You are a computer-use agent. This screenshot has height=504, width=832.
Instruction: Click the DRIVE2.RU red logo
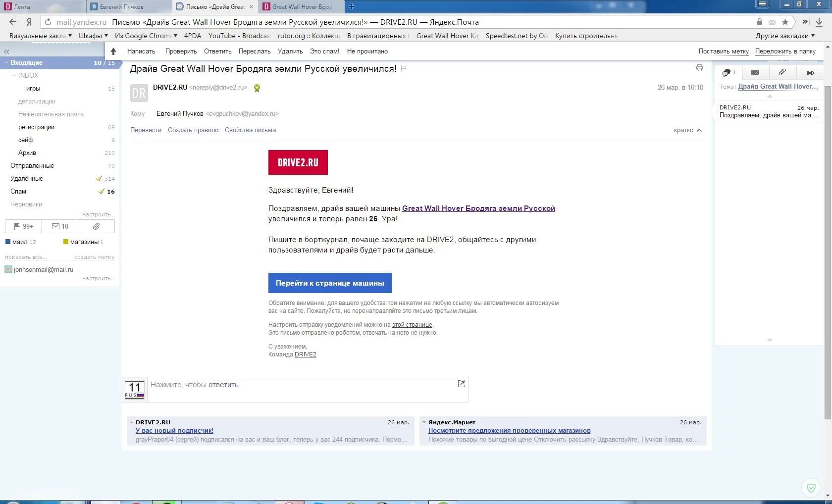298,162
